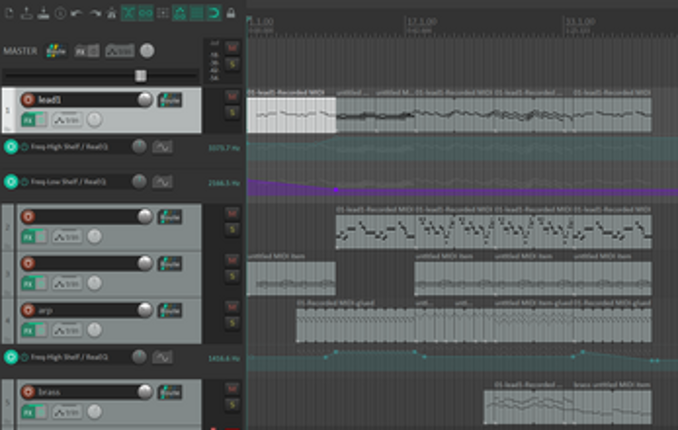The height and width of the screenshot is (430, 678).
Task: Arm the first Freq-High Shelf envelope under lead1
Action: tap(11, 147)
